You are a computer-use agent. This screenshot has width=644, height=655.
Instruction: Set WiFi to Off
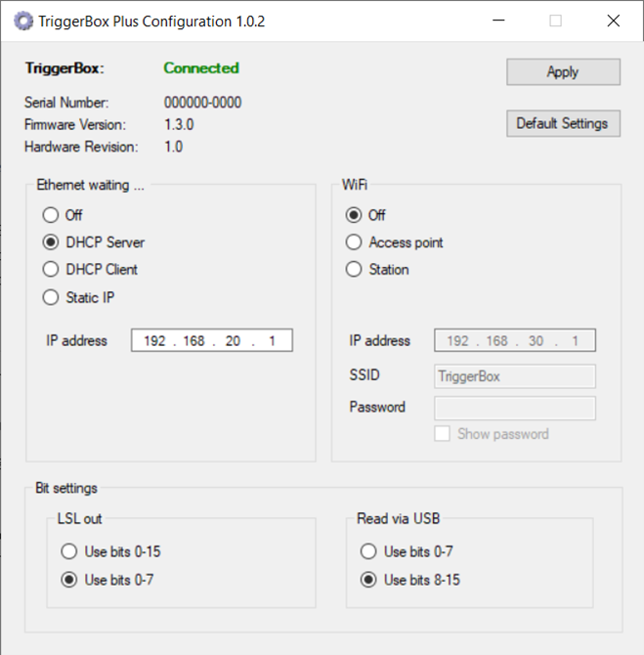(x=354, y=215)
